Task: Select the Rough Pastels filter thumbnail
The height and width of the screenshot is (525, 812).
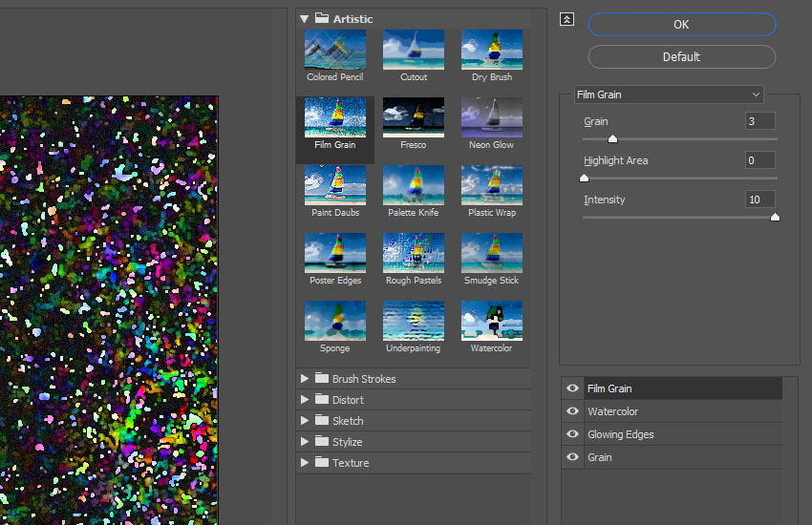Action: [x=414, y=253]
